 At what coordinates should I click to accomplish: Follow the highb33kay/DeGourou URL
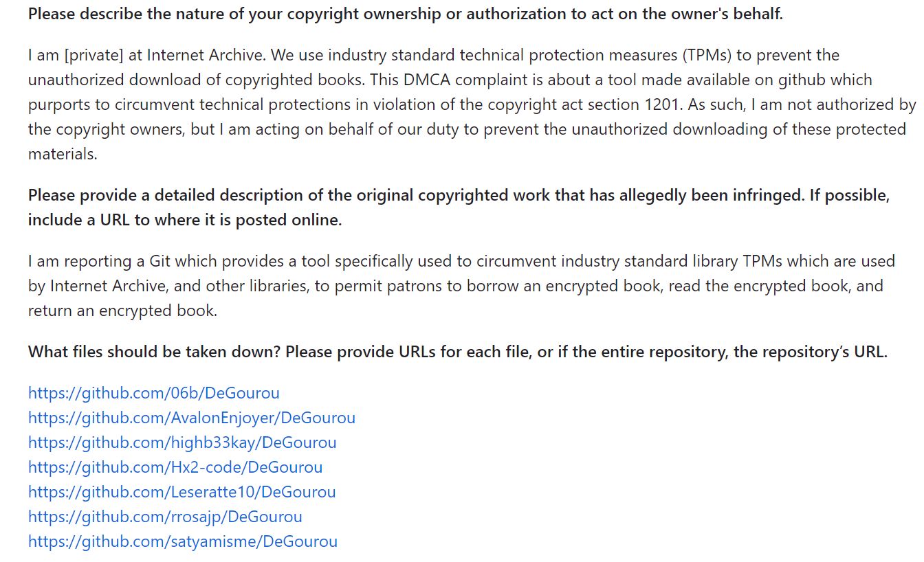[x=182, y=442]
